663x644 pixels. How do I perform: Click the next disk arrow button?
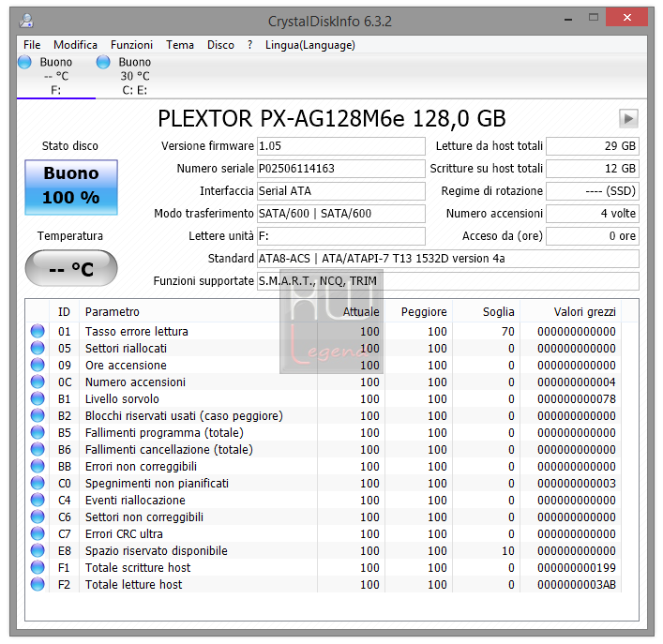pyautogui.click(x=628, y=118)
